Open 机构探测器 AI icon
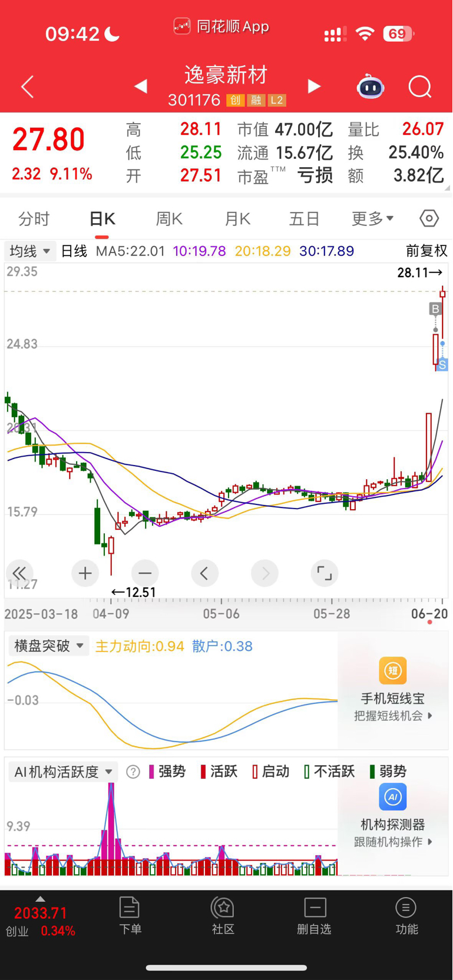The image size is (453, 980). pos(392,797)
